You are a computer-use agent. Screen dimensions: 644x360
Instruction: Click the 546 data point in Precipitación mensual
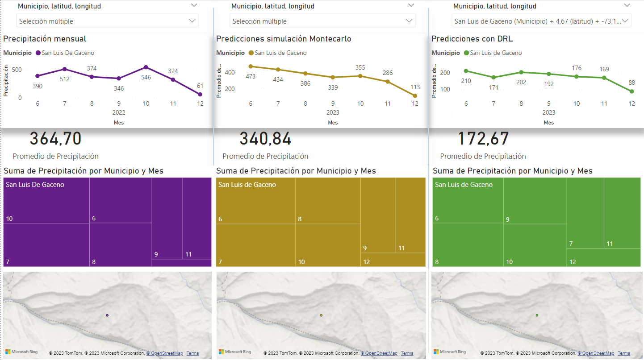point(146,67)
